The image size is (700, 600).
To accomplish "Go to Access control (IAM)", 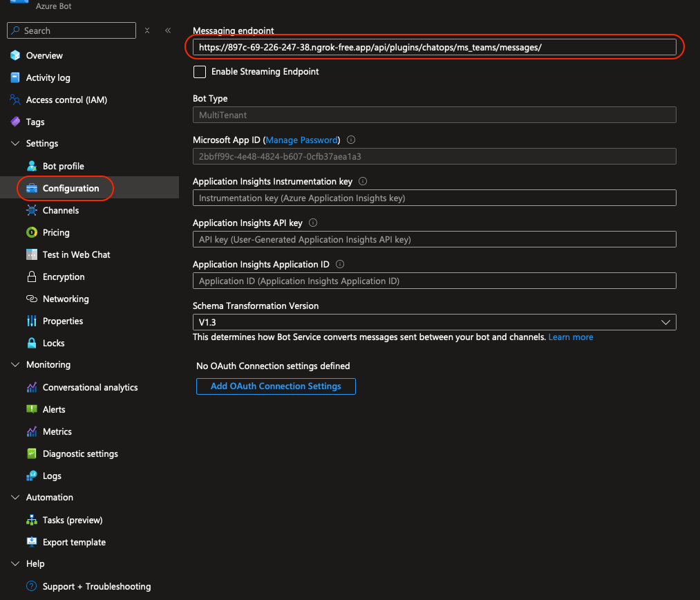I will tap(66, 100).
